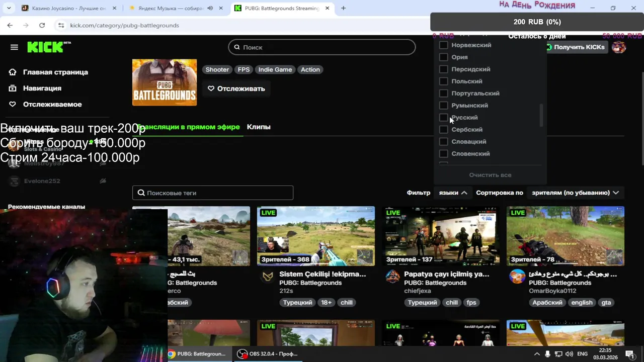Select the Shooter tag
Image resolution: width=644 pixels, height=362 pixels.
pyautogui.click(x=217, y=69)
